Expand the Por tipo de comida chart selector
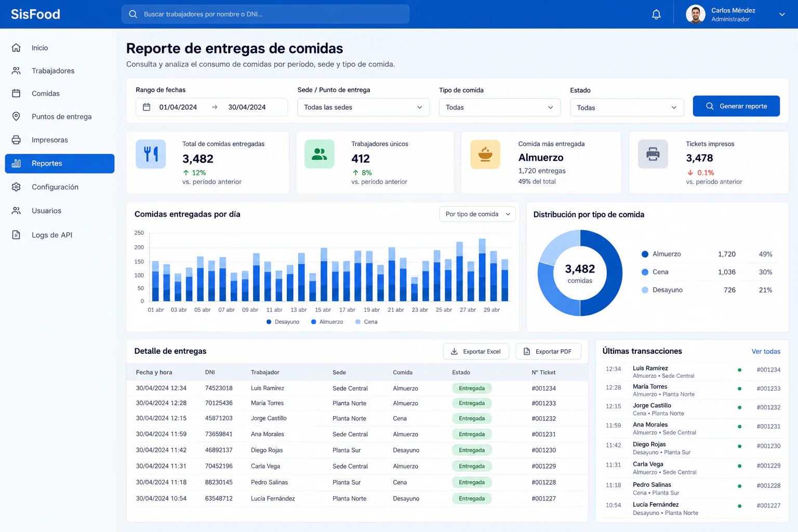 (477, 214)
